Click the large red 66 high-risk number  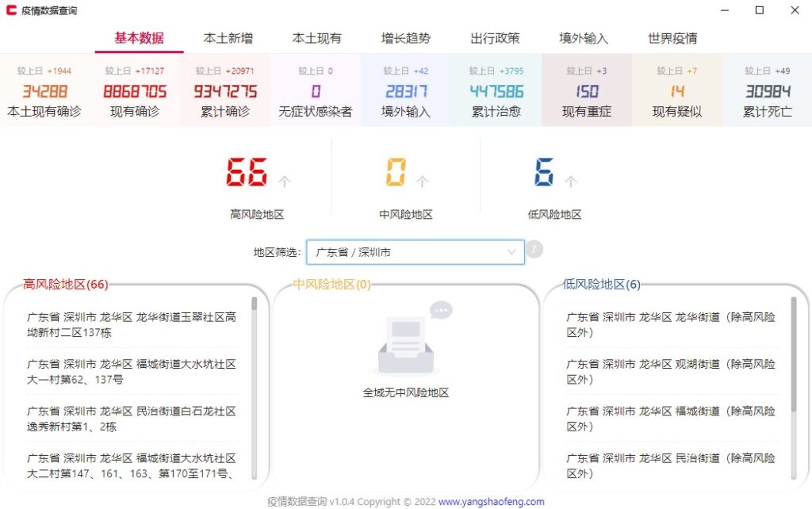247,172
